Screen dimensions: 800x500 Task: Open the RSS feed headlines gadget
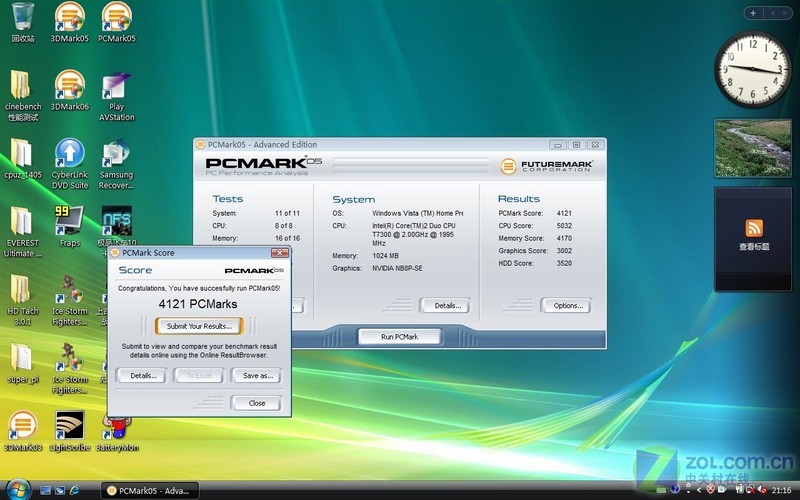[x=753, y=239]
